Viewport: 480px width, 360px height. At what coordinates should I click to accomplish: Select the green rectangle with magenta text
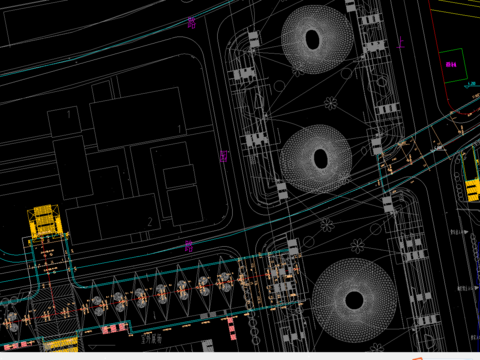tap(453, 65)
